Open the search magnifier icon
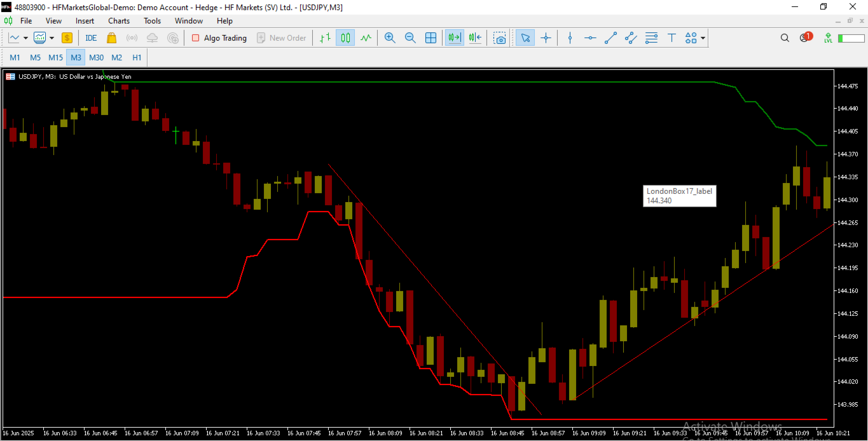Image resolution: width=868 pixels, height=441 pixels. tap(785, 38)
